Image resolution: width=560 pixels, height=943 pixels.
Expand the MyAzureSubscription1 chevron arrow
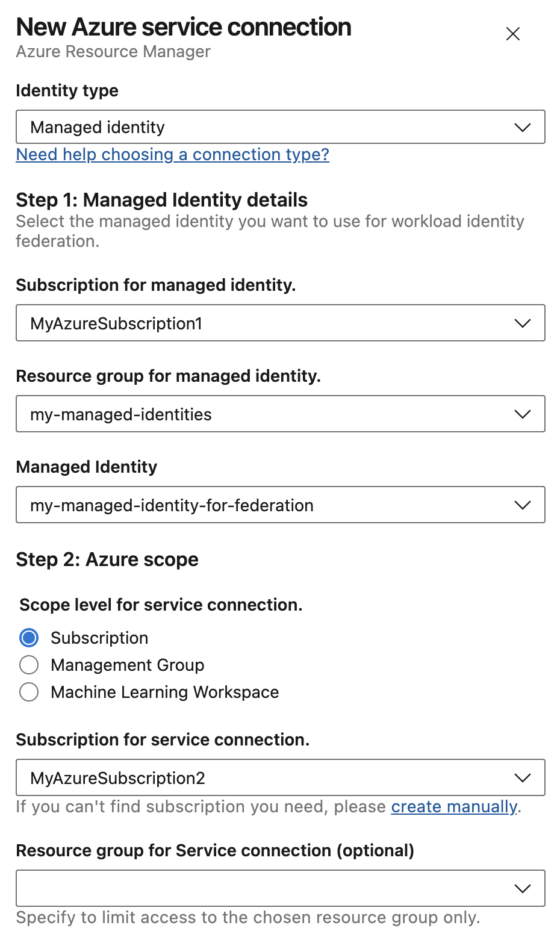pyautogui.click(x=523, y=323)
